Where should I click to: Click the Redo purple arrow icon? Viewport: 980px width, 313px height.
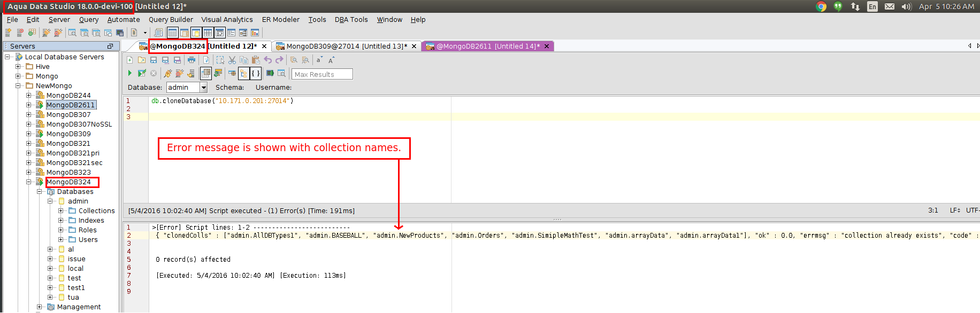click(x=279, y=60)
